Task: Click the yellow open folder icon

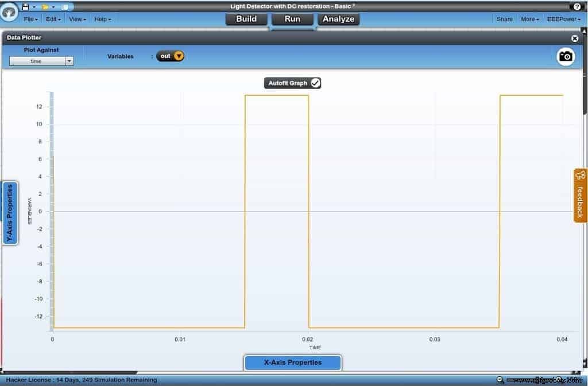Action: tap(45, 7)
